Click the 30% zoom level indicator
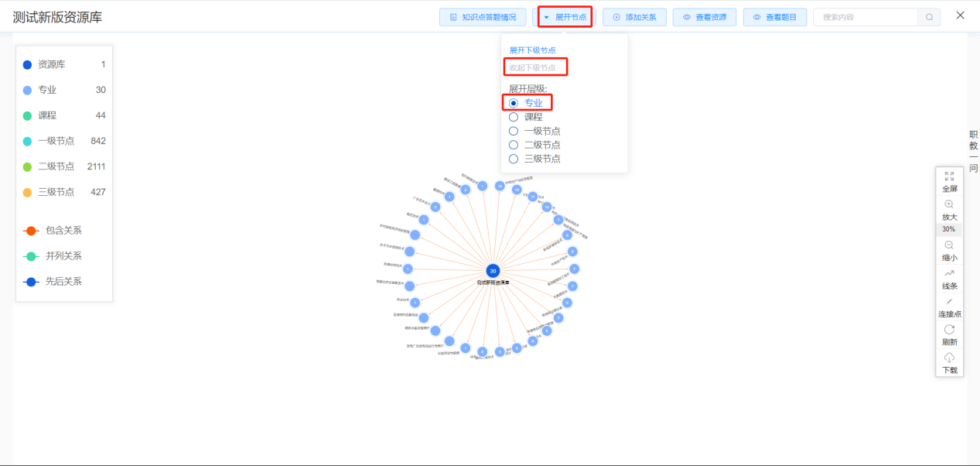The width and height of the screenshot is (980, 466). [x=949, y=229]
